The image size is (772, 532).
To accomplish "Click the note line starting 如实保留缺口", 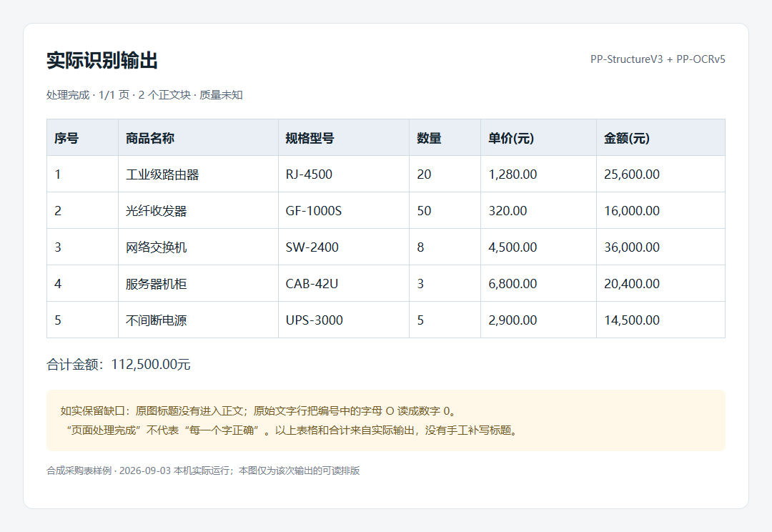I will coord(259,411).
